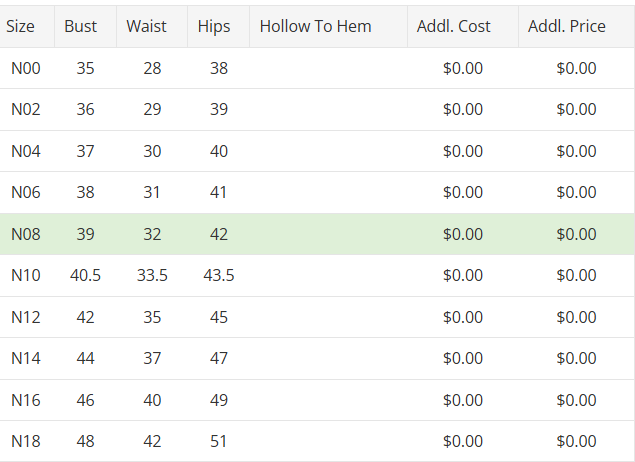635x462 pixels.
Task: Click the N16 size cell
Action: pyautogui.click(x=26, y=400)
